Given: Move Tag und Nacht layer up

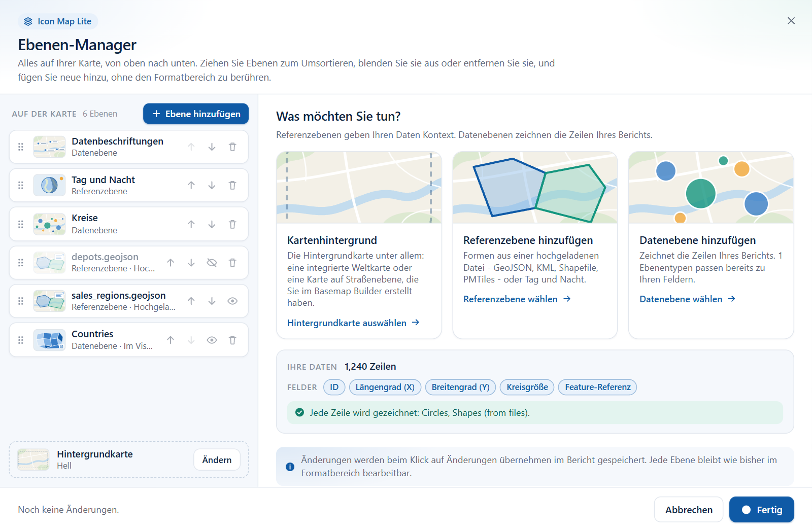Looking at the screenshot, I should (191, 186).
